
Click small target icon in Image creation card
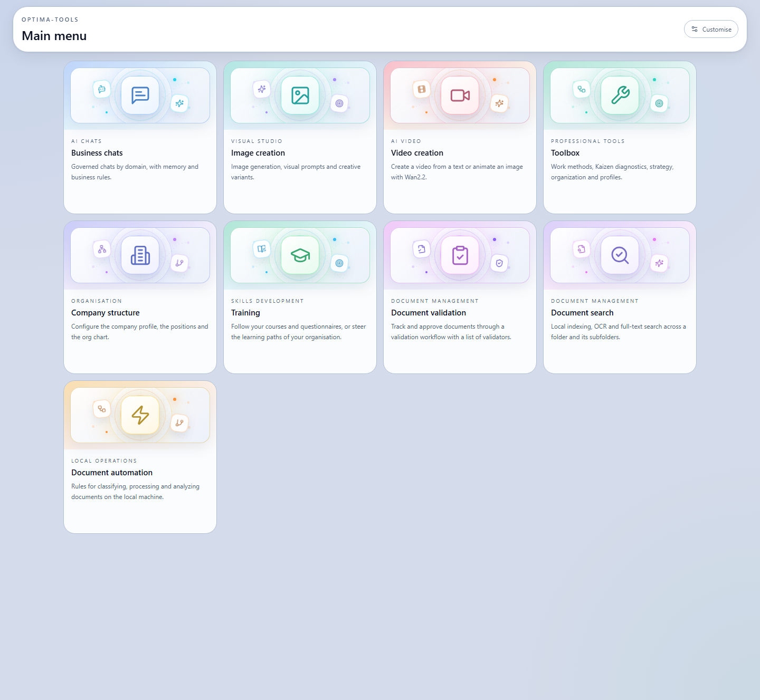pyautogui.click(x=339, y=103)
